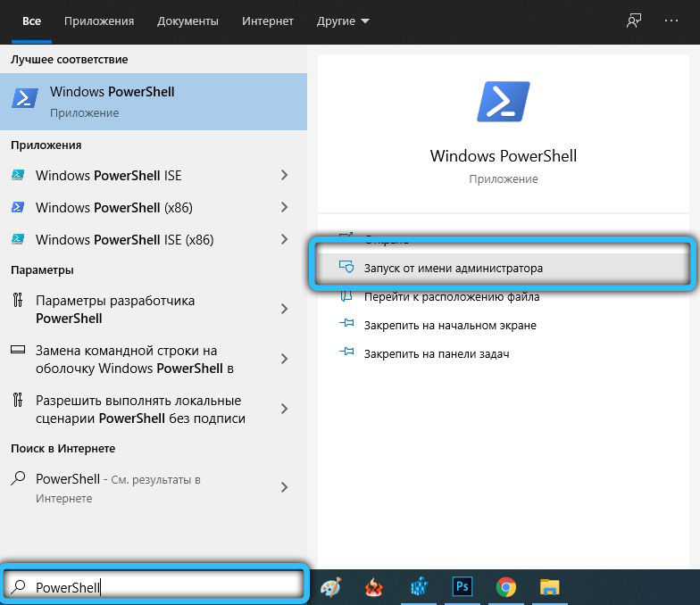Expand arrow for Windows PowerShell ISE
This screenshot has width=700, height=605.
point(284,175)
